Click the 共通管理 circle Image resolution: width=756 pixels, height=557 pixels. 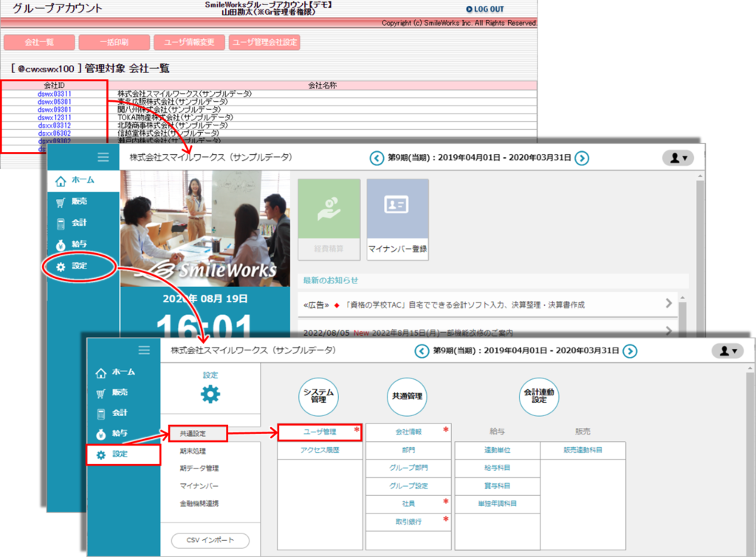point(408,396)
